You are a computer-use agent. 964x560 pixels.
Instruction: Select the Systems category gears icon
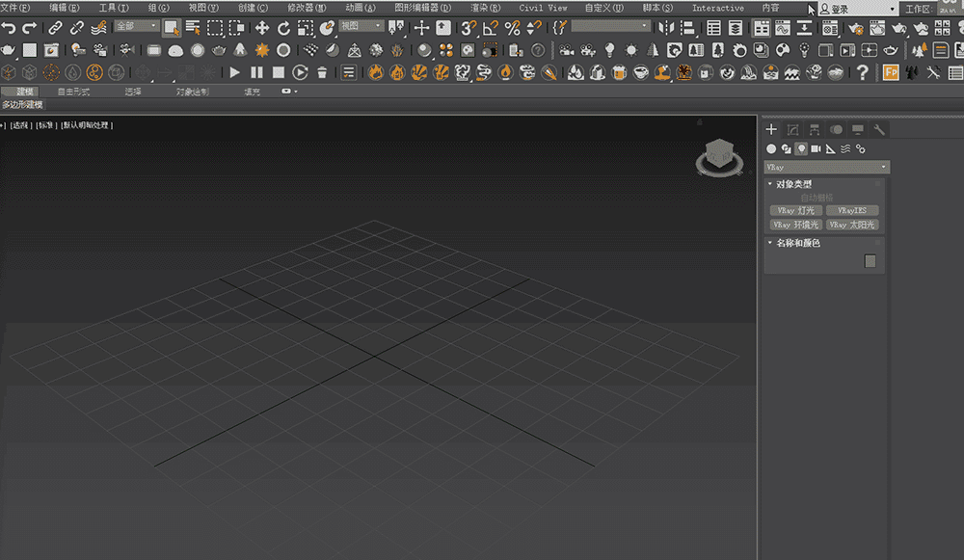(x=861, y=148)
